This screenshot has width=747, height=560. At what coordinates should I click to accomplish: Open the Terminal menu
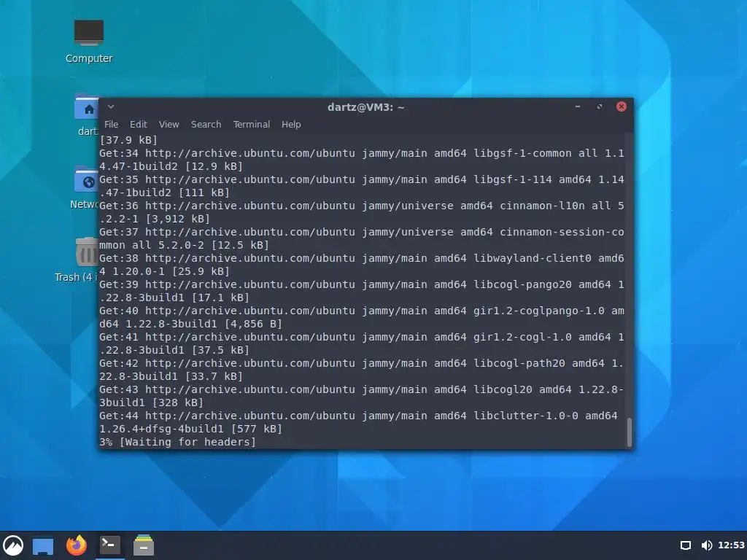click(x=251, y=124)
